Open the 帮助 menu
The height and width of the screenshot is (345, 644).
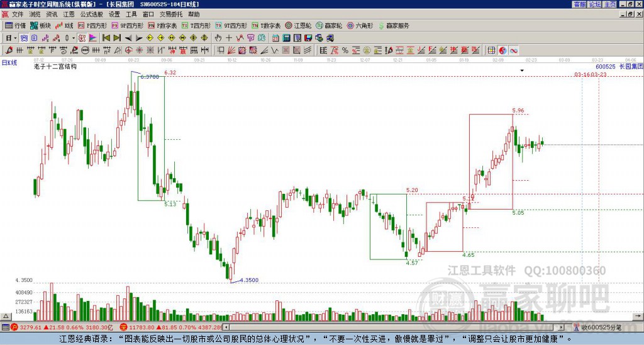[194, 14]
